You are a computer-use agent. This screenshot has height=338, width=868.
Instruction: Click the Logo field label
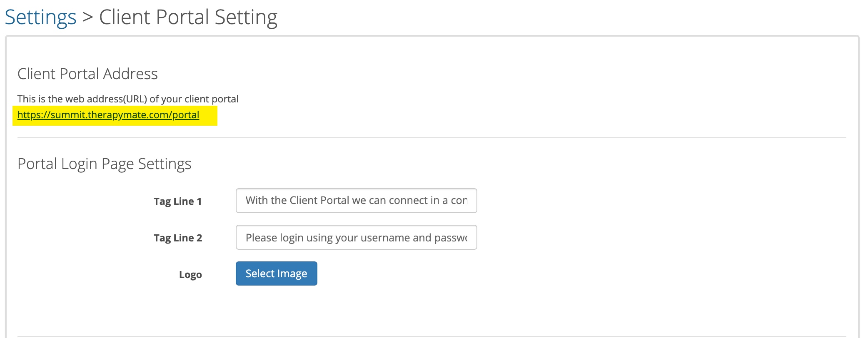[190, 275]
